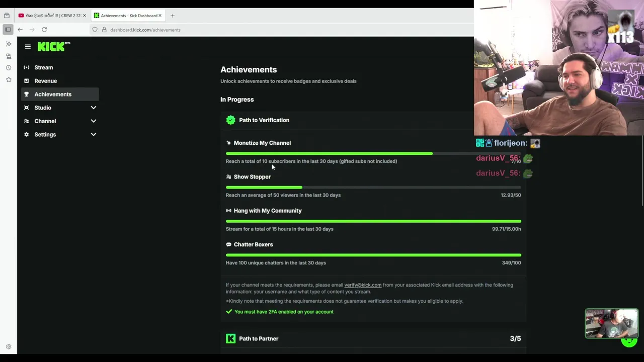
Task: Open the Stream menu item
Action: pyautogui.click(x=60, y=67)
